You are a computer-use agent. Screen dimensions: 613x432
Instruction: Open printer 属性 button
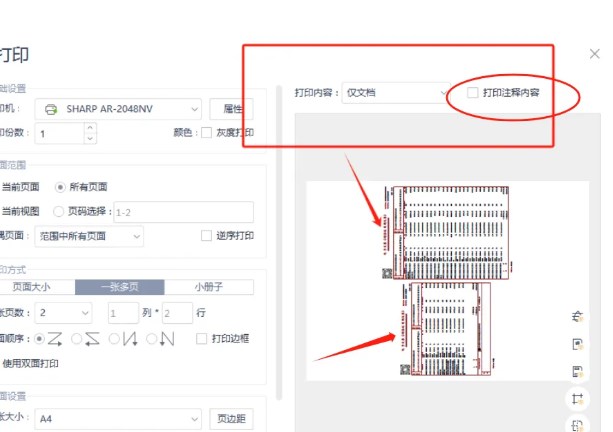(231, 109)
